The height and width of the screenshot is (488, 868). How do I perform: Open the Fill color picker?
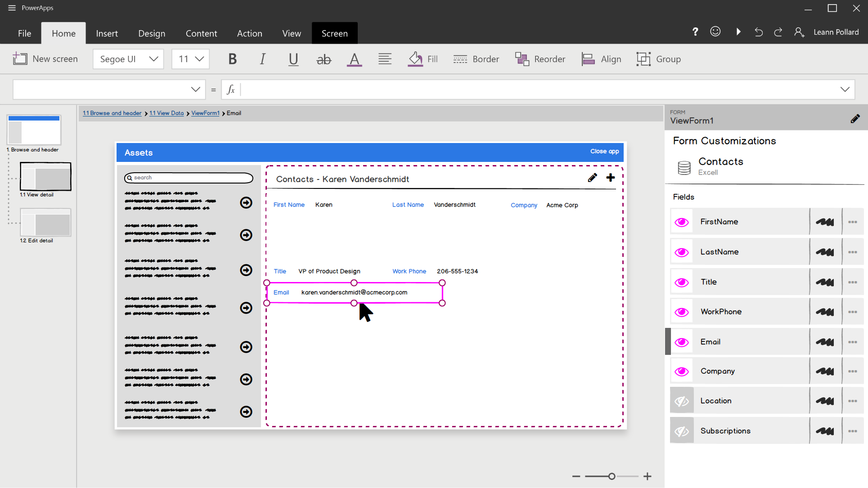(423, 59)
